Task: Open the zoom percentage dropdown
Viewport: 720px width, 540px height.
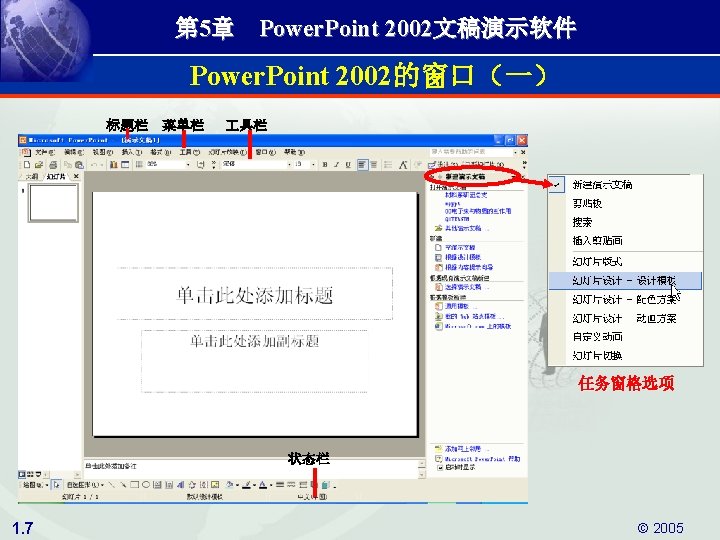Action: tap(188, 164)
